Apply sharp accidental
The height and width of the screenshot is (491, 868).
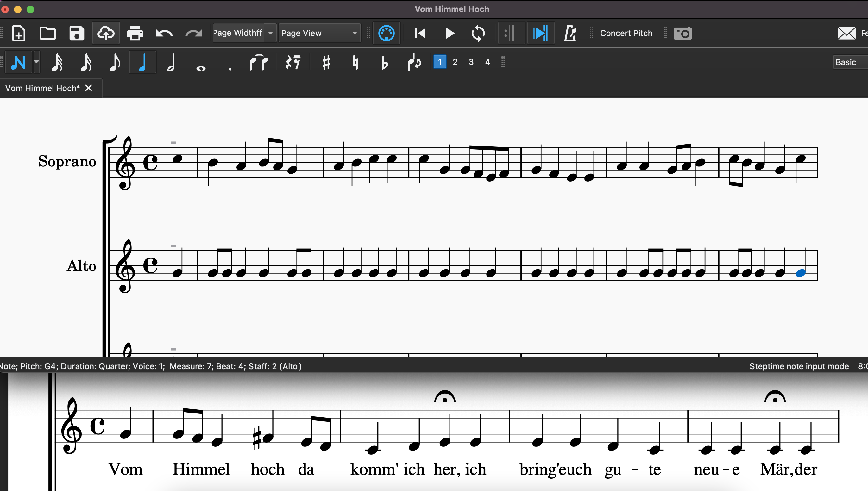coord(326,62)
